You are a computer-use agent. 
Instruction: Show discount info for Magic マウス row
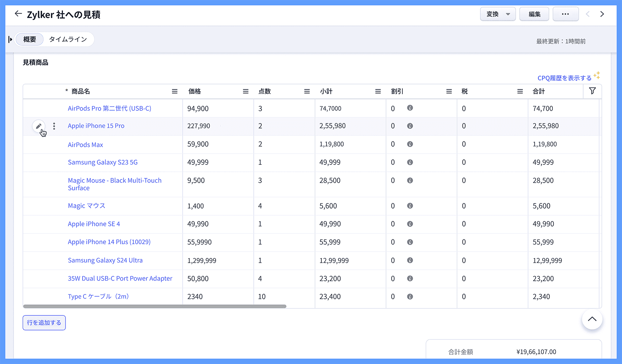[x=410, y=206]
